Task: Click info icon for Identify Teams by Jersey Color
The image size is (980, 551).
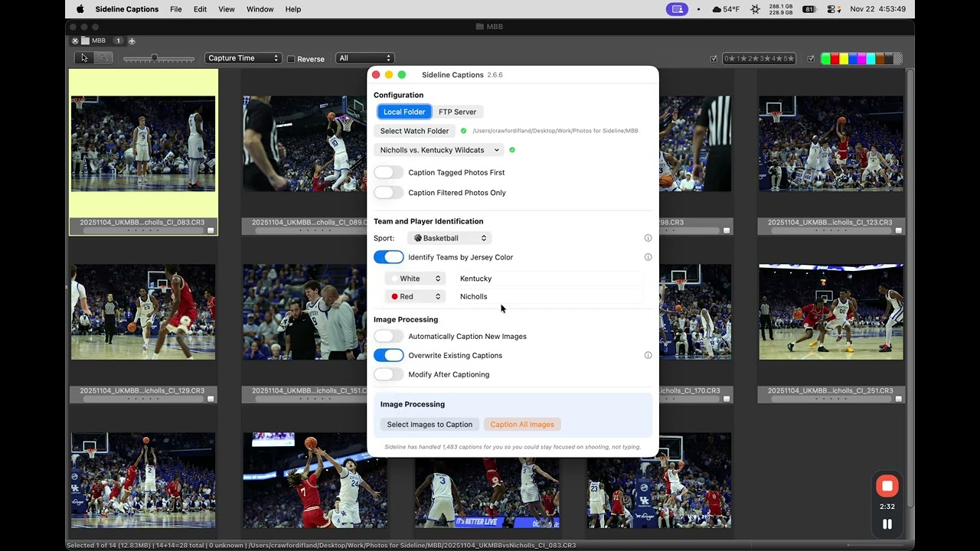Action: pyautogui.click(x=648, y=257)
